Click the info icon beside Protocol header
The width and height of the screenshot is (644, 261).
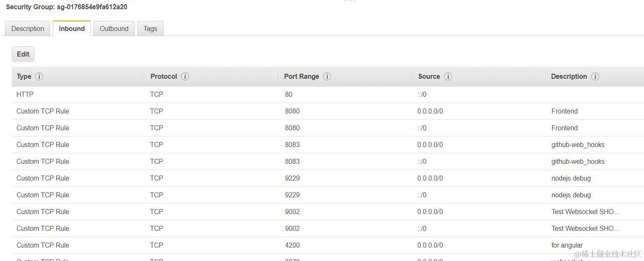click(x=185, y=76)
